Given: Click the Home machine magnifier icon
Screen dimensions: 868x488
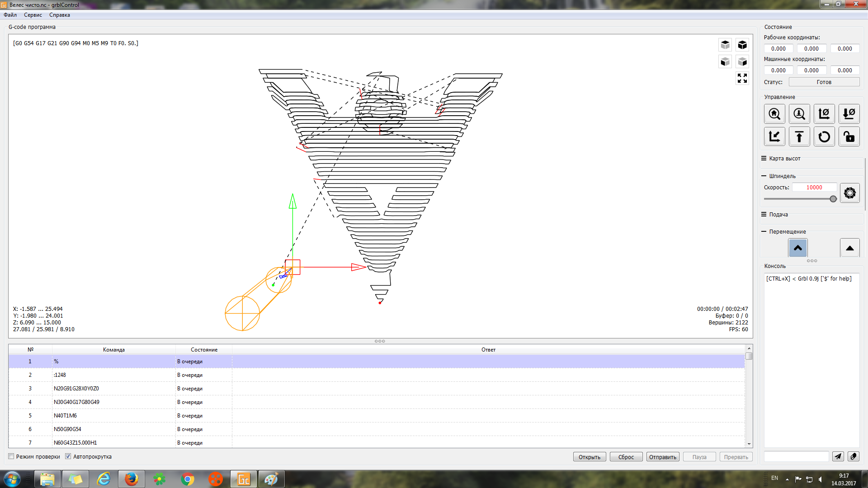Looking at the screenshot, I should pos(774,114).
